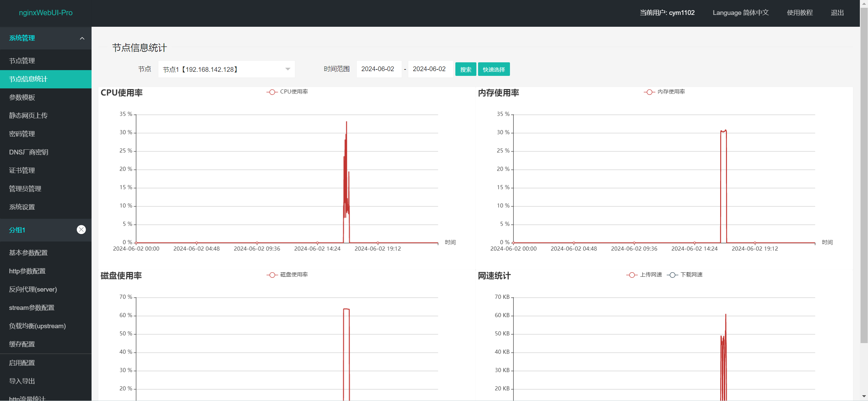Toggle 磁盘使用率 legend series
868x401 pixels.
(287, 275)
